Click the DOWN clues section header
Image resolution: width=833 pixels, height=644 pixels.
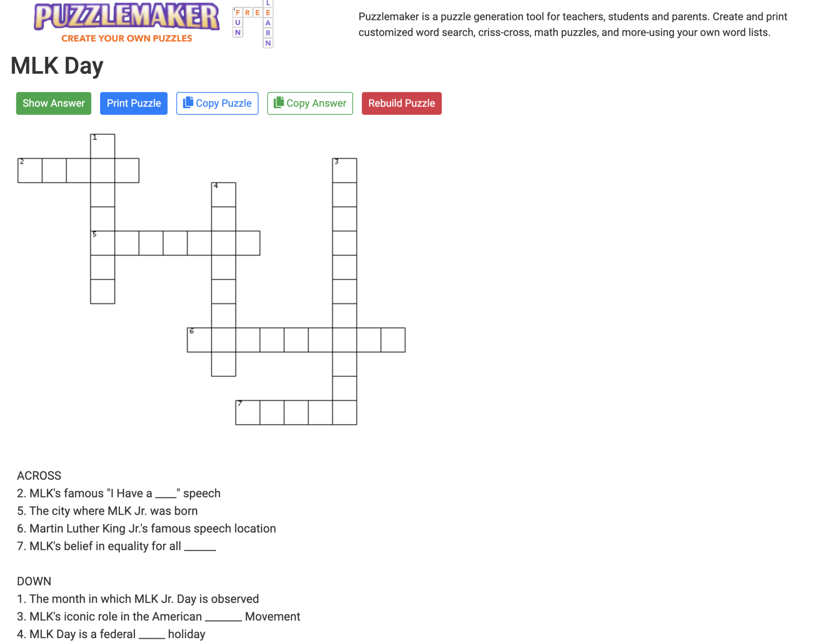coord(34,581)
